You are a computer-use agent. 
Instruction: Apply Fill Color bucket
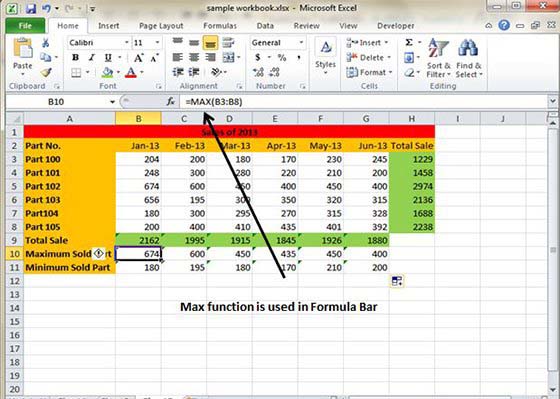click(x=107, y=73)
